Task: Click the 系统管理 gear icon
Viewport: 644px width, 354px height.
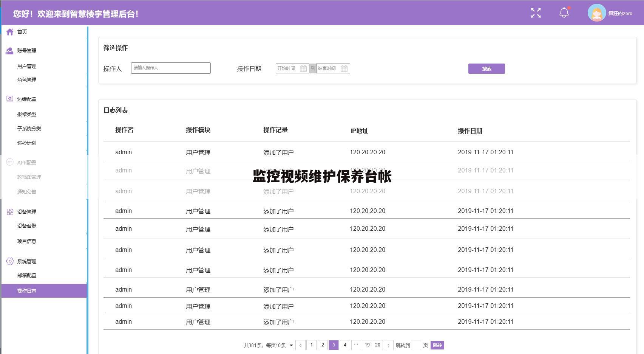Action: coord(10,261)
